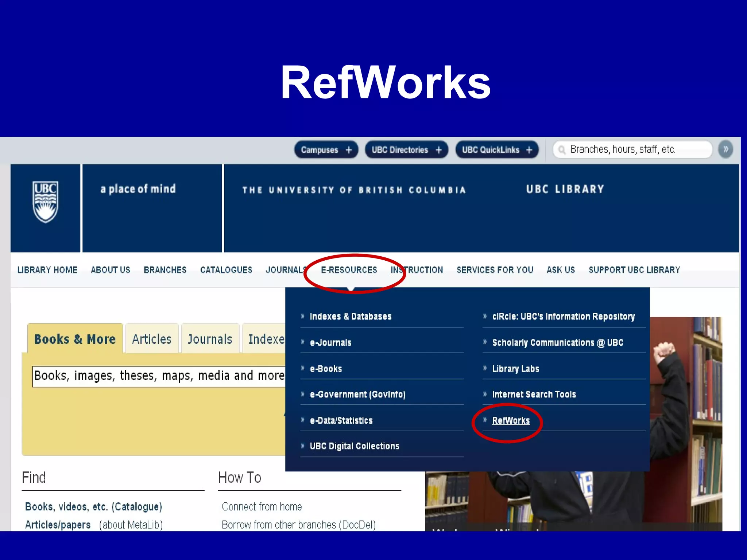The image size is (747, 560).
Task: Open the Ask Us menu item
Action: pyautogui.click(x=561, y=270)
